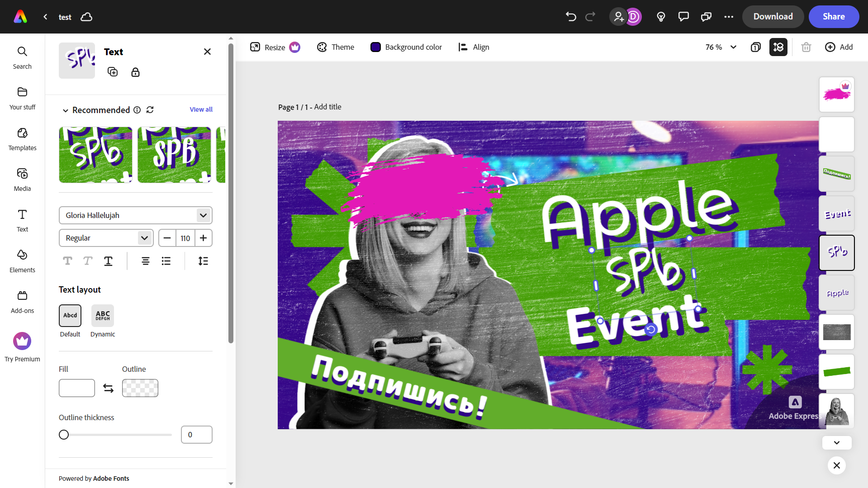Open the text alignment options

146,261
